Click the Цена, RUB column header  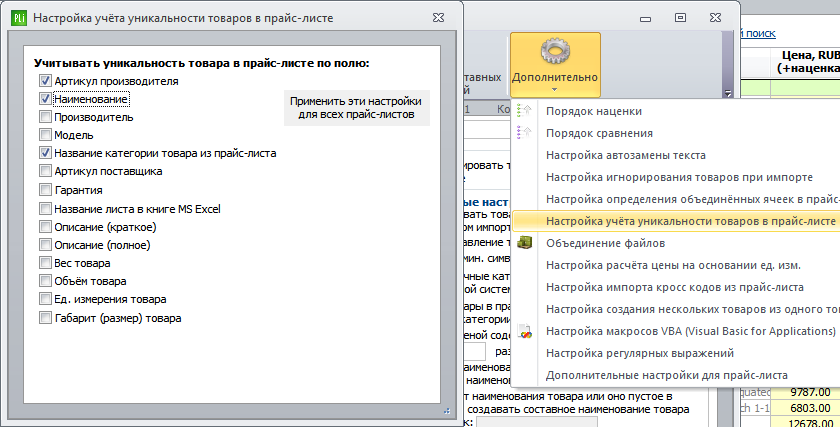point(806,62)
